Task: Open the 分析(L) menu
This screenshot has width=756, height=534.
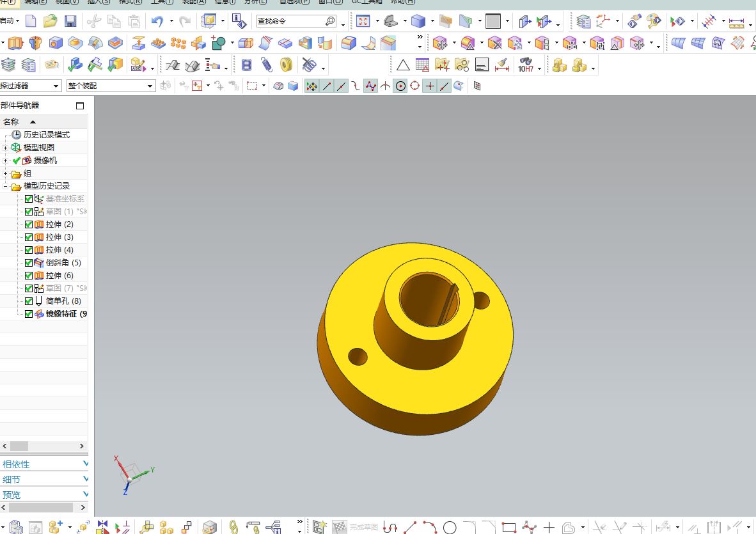Action: tap(256, 2)
